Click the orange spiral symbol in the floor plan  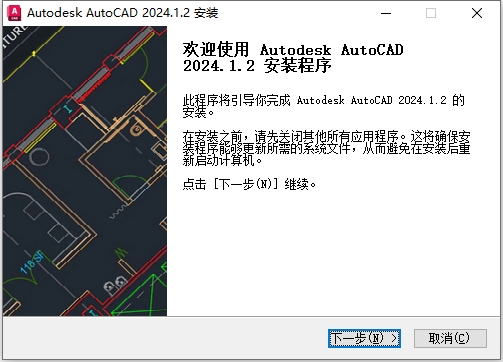tap(137, 129)
